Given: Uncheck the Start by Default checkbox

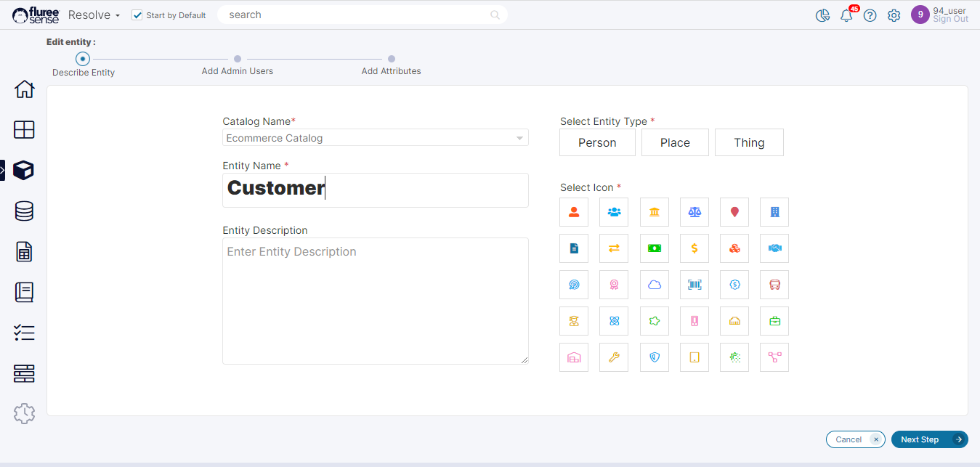Looking at the screenshot, I should pos(137,15).
